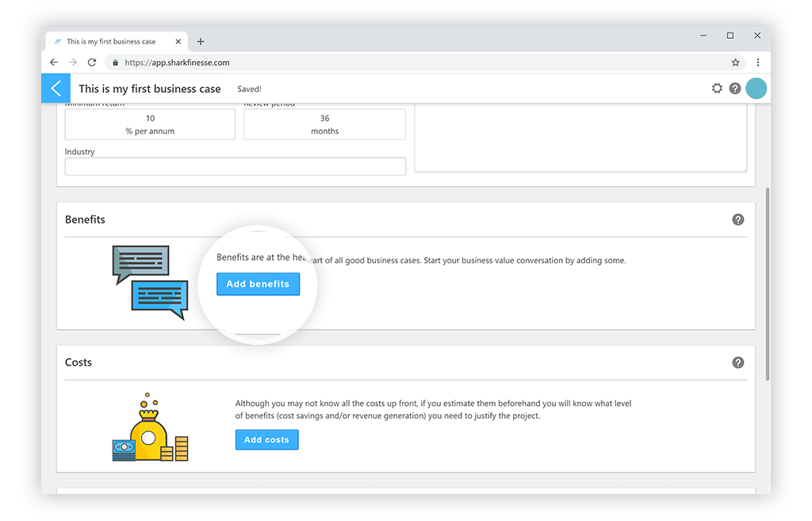Image resolution: width=812 pixels, height=521 pixels.
Task: Open help for the Costs section
Action: (x=737, y=362)
